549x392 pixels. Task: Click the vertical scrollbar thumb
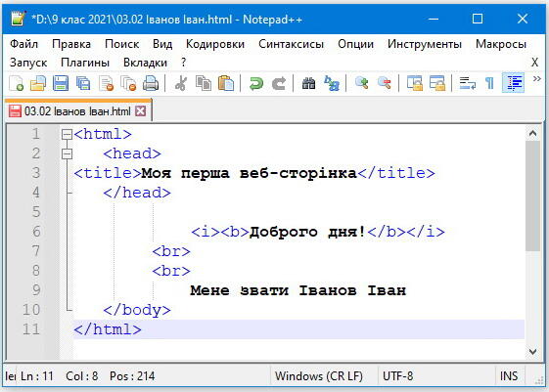[533, 196]
